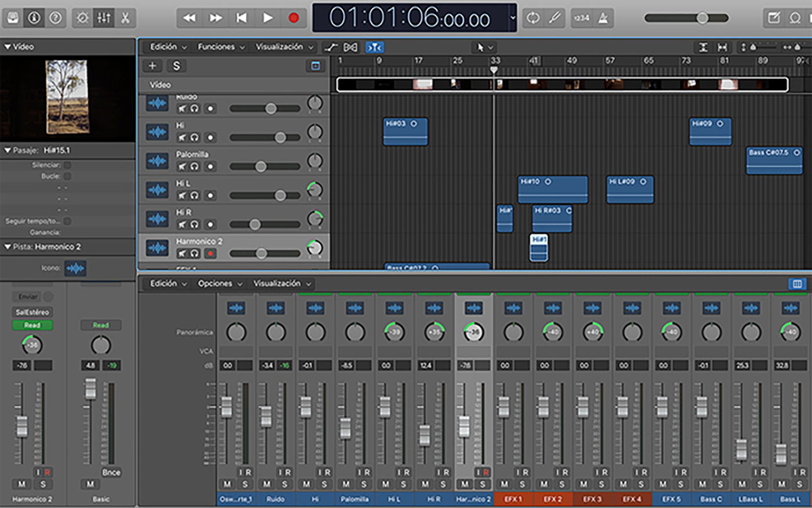Toggle the Count-in 1234 button
The height and width of the screenshot is (508, 812).
click(581, 18)
